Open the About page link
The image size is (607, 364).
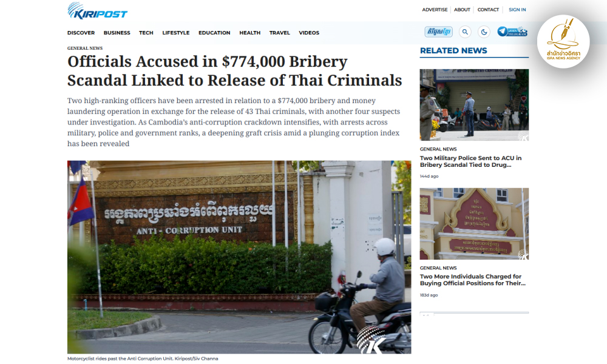(x=462, y=10)
